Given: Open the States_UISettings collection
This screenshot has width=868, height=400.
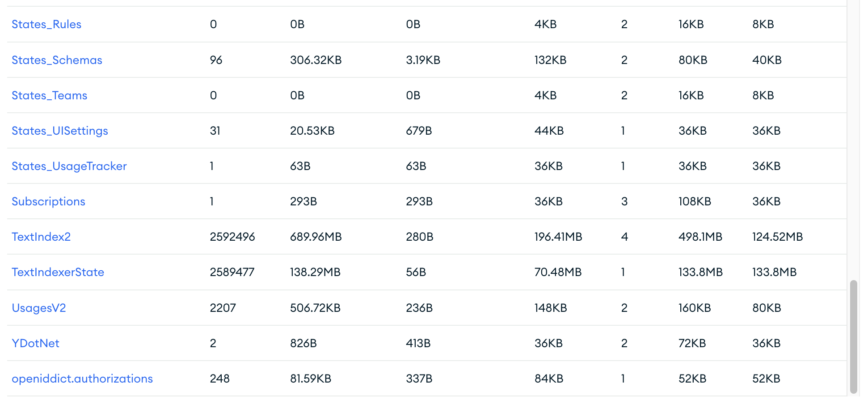Looking at the screenshot, I should (x=60, y=131).
